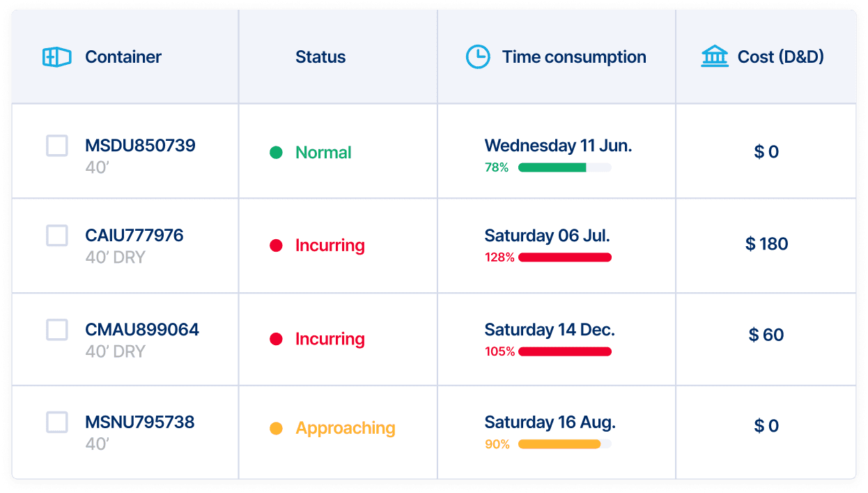868x493 pixels.
Task: Click the red status dot for CMAU899064
Action: pos(276,339)
